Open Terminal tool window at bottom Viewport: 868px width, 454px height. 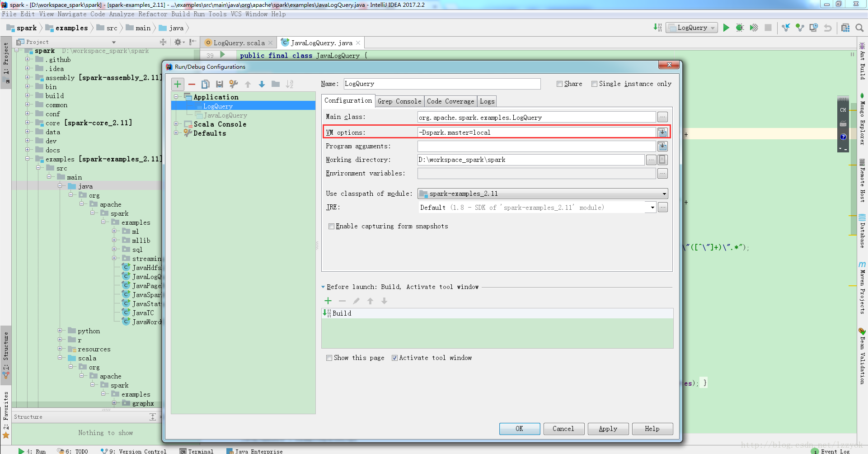(x=197, y=451)
